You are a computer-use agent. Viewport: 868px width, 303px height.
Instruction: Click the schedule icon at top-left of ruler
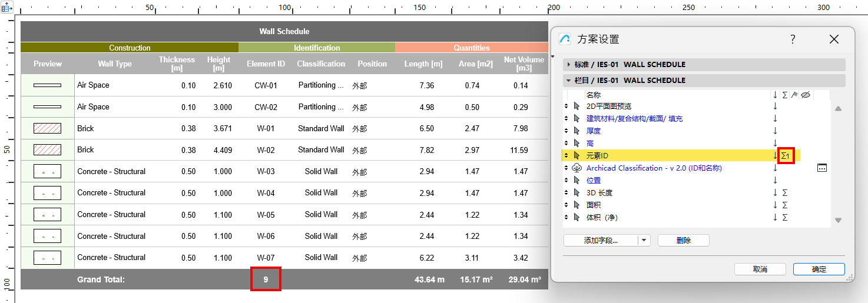(x=7, y=8)
